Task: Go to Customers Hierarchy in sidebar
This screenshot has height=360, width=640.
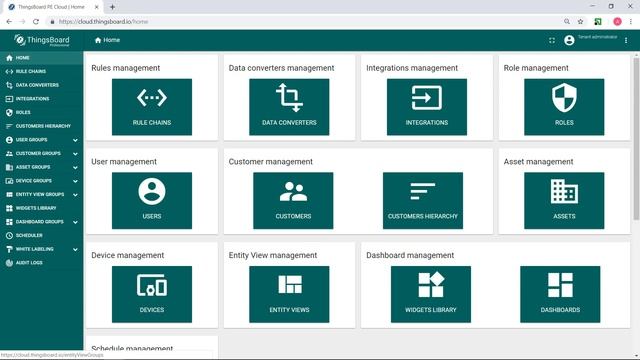Action: click(x=41, y=126)
